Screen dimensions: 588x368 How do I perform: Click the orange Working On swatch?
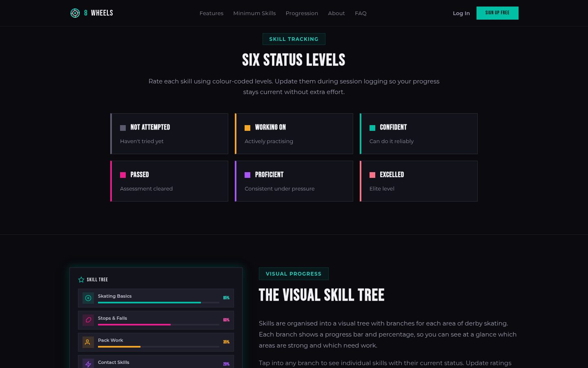pos(247,128)
